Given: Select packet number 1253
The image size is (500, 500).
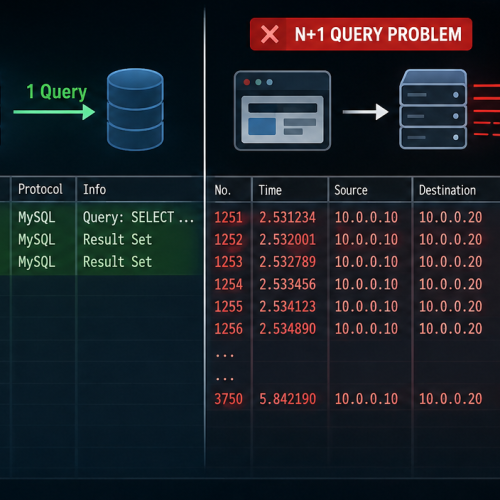Looking at the screenshot, I should [x=228, y=262].
